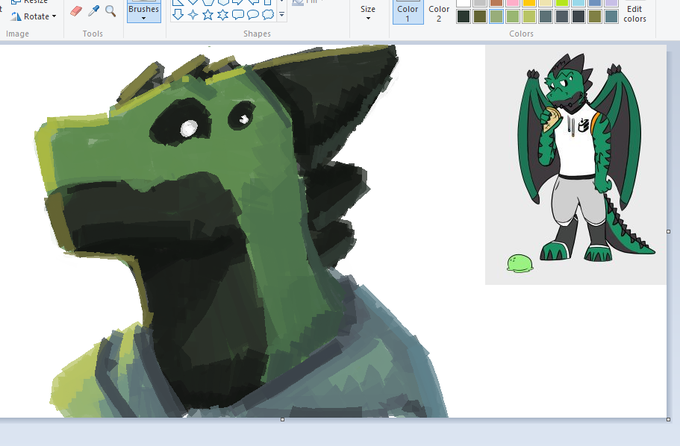The width and height of the screenshot is (680, 446).
Task: Pick the teal-blue swatch nearest Edit colors
Action: point(611,16)
